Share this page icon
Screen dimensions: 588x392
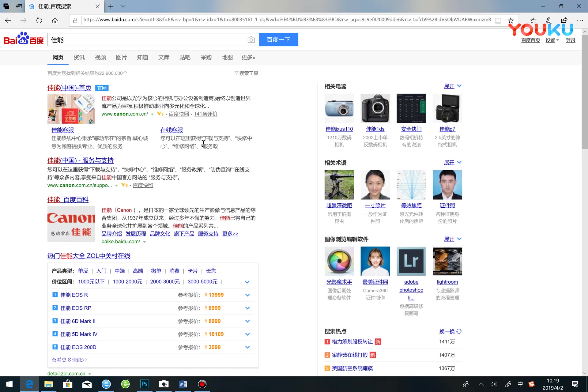pos(564,20)
